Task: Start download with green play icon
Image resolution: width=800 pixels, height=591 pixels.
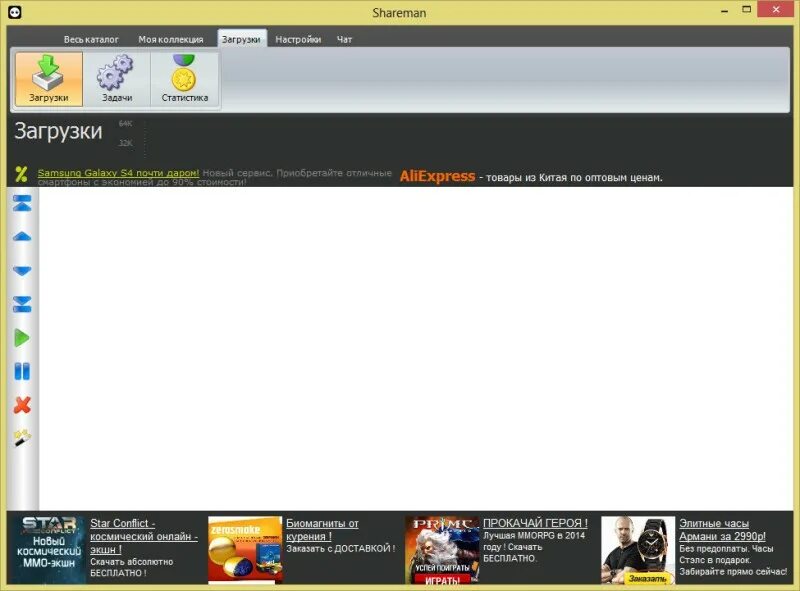Action: (22, 338)
